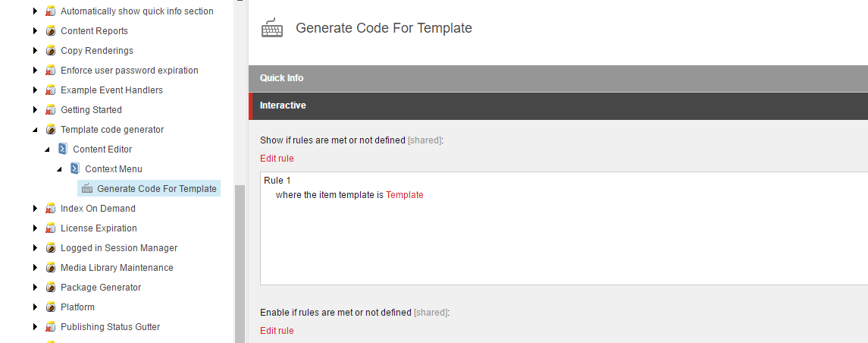The height and width of the screenshot is (343, 868).
Task: Collapse the Template code generator node
Action: tap(35, 130)
